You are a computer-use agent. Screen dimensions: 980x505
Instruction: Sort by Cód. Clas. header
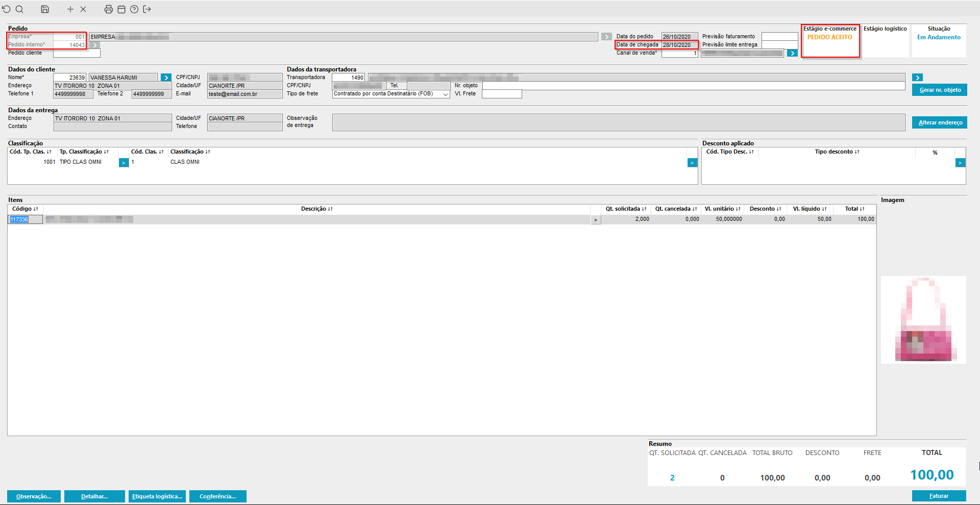pyautogui.click(x=148, y=151)
